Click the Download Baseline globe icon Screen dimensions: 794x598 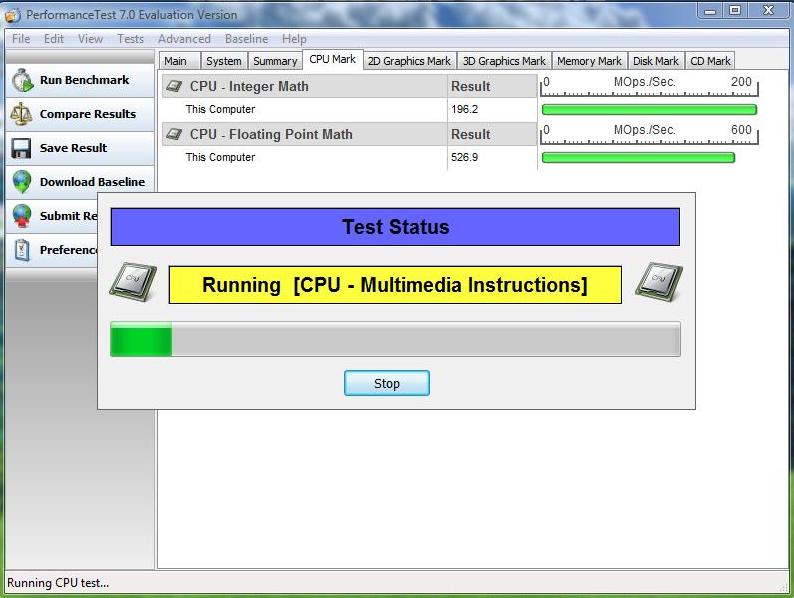(22, 182)
